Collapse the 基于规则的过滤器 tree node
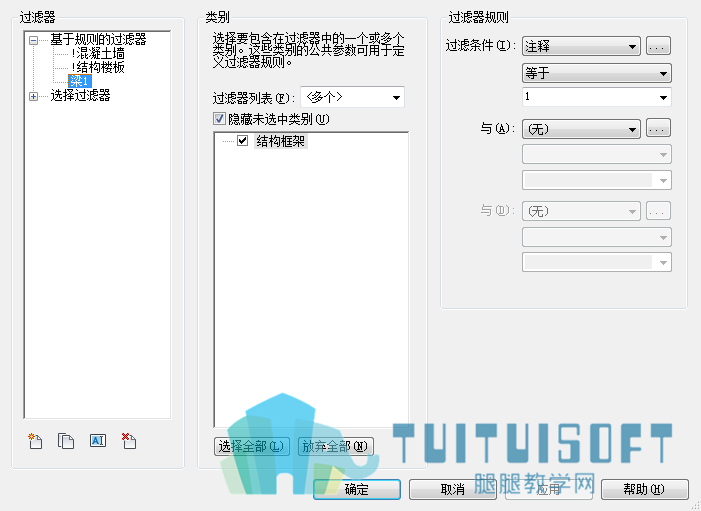701x511 pixels. 34,40
